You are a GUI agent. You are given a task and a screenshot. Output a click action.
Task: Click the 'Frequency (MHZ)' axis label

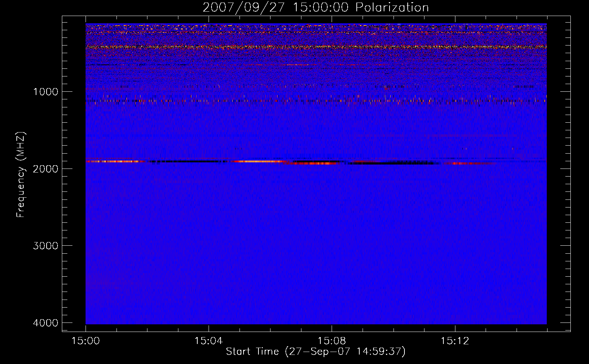click(x=21, y=175)
